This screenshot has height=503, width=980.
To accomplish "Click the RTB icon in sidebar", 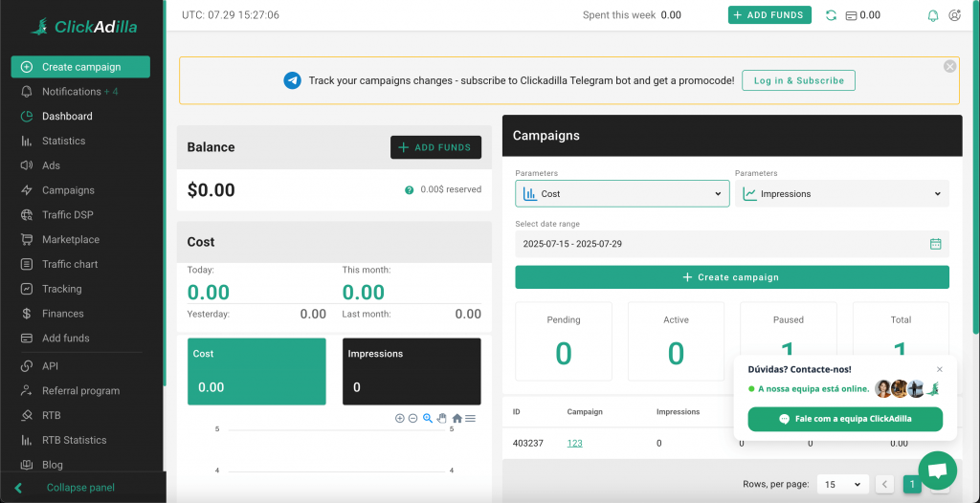I will 26,415.
